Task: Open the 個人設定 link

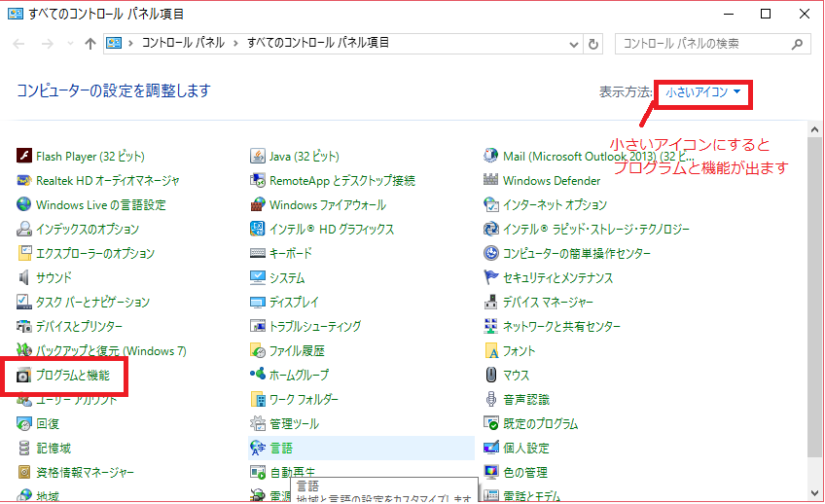Action: (x=525, y=448)
